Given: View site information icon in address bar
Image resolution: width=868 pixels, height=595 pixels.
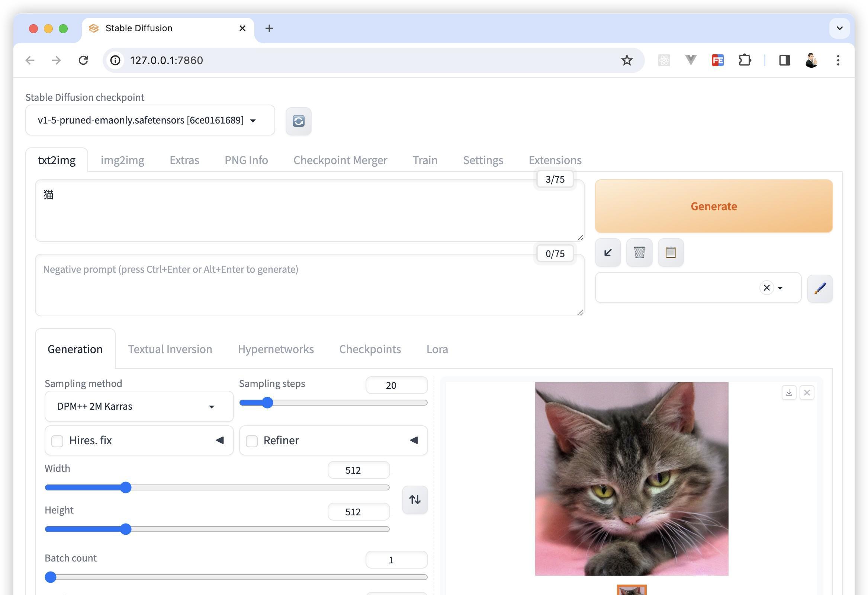Looking at the screenshot, I should coord(115,60).
